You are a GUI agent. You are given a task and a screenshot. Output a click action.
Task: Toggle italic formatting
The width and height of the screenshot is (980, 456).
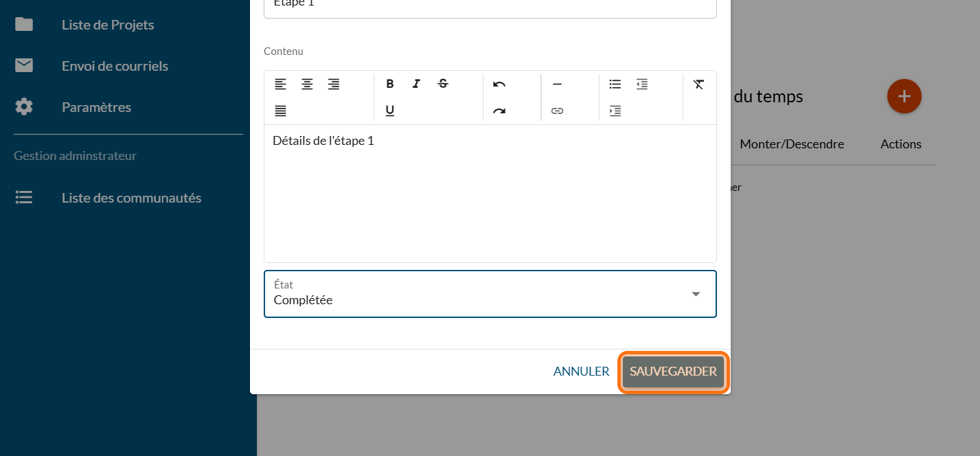pyautogui.click(x=416, y=84)
